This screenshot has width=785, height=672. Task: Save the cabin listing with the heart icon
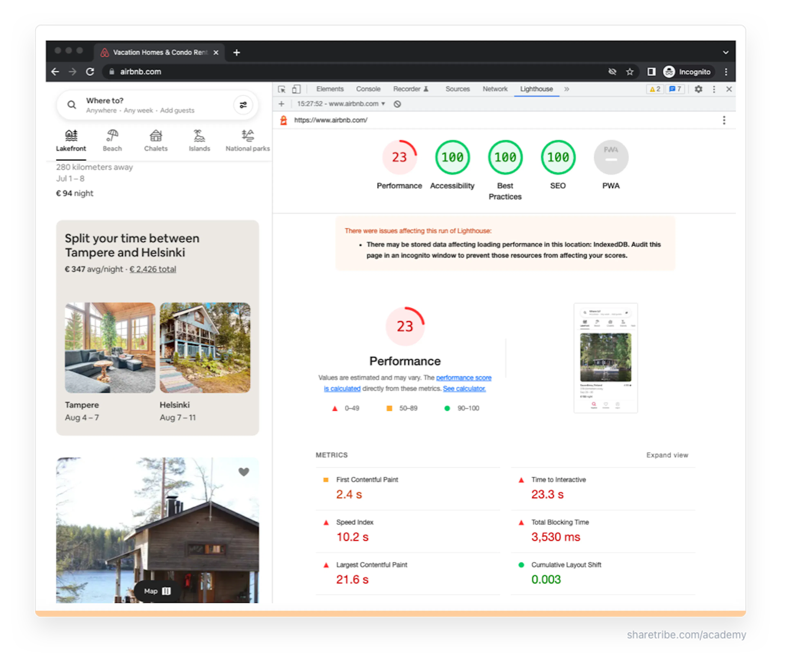click(x=244, y=472)
